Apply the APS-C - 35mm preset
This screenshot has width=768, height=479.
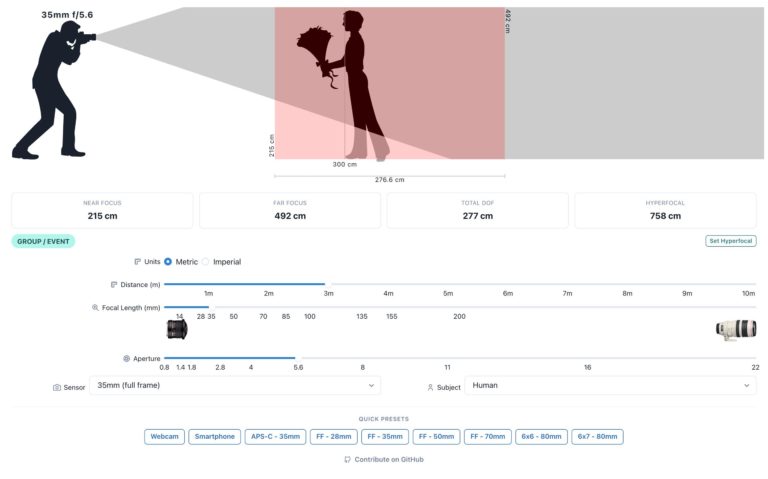tap(275, 436)
